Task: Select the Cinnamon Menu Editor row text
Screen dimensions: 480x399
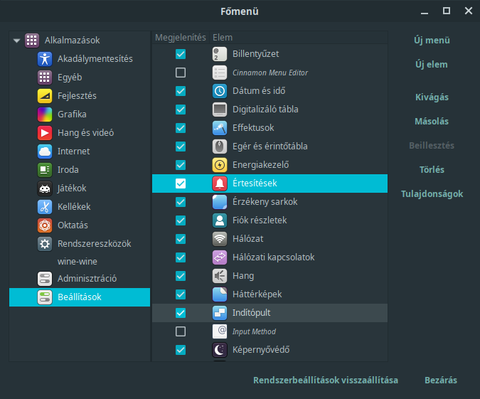Action: pyautogui.click(x=270, y=73)
